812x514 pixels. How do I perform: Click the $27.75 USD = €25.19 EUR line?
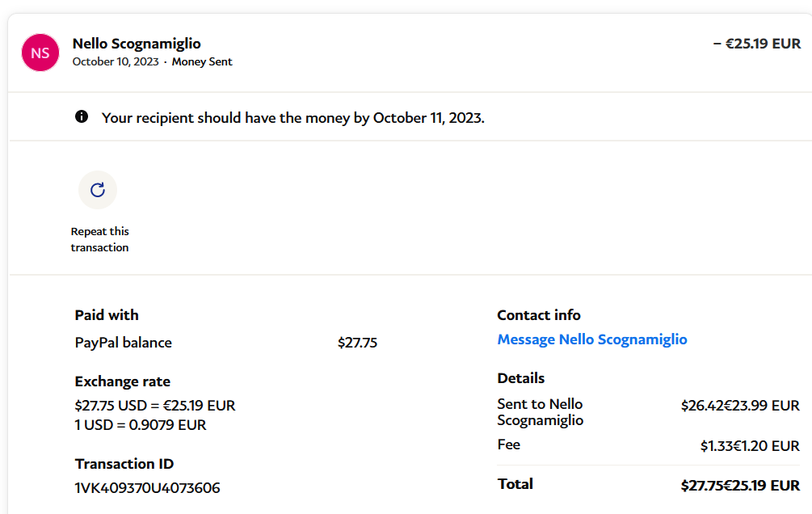(x=155, y=405)
